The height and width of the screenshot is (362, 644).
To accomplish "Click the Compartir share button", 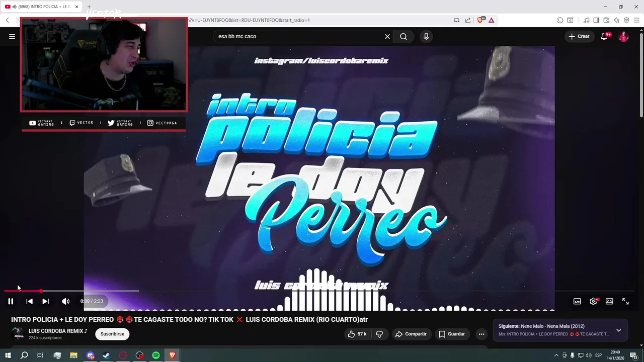I will coord(411,334).
